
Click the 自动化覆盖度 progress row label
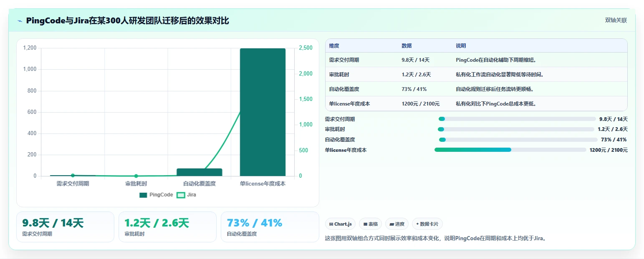pos(340,140)
